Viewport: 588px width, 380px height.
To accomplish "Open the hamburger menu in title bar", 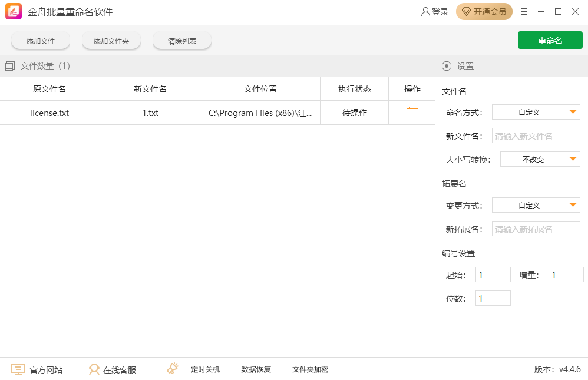I will 524,12.
